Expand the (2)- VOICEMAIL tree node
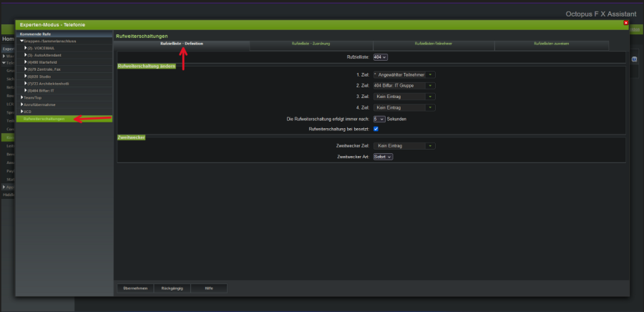644x312 pixels. (26, 48)
